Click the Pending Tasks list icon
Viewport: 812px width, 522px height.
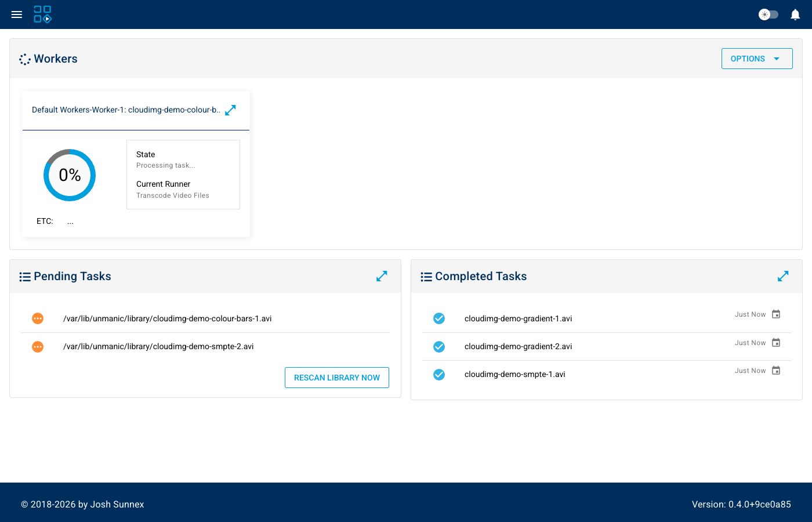pyautogui.click(x=25, y=277)
